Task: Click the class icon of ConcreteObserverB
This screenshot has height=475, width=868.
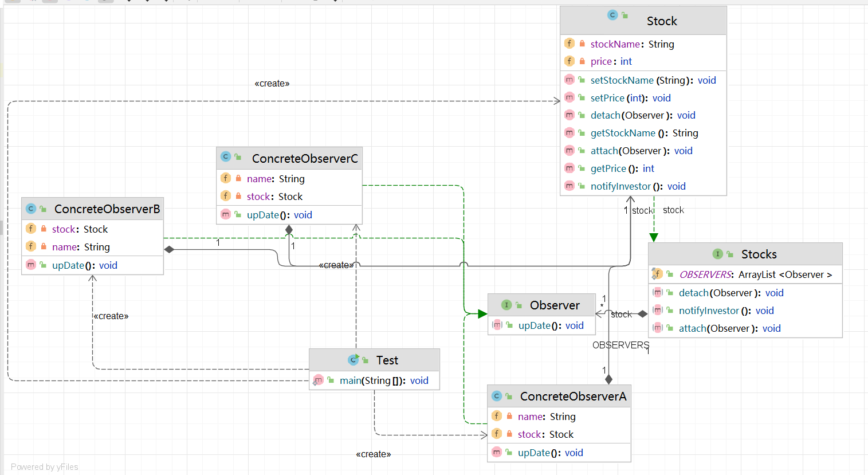Action: (31, 209)
